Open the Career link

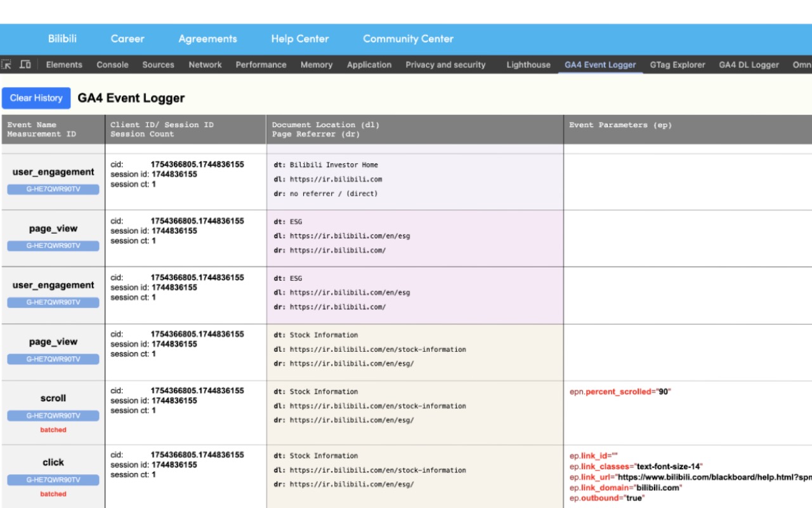coord(128,39)
